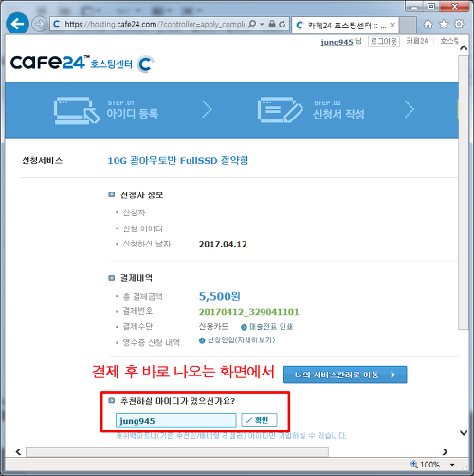This screenshot has height=476, width=474.
Task: Refresh the page with the reload icon
Action: (x=283, y=24)
